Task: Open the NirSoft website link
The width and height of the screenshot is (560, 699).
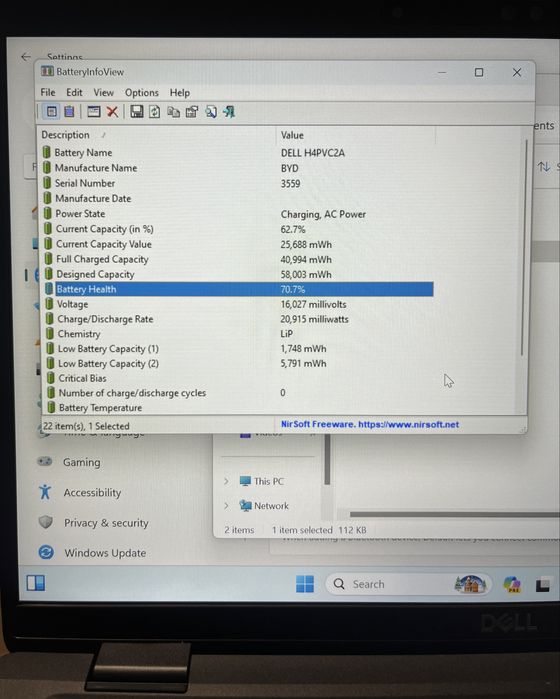Action: [370, 424]
